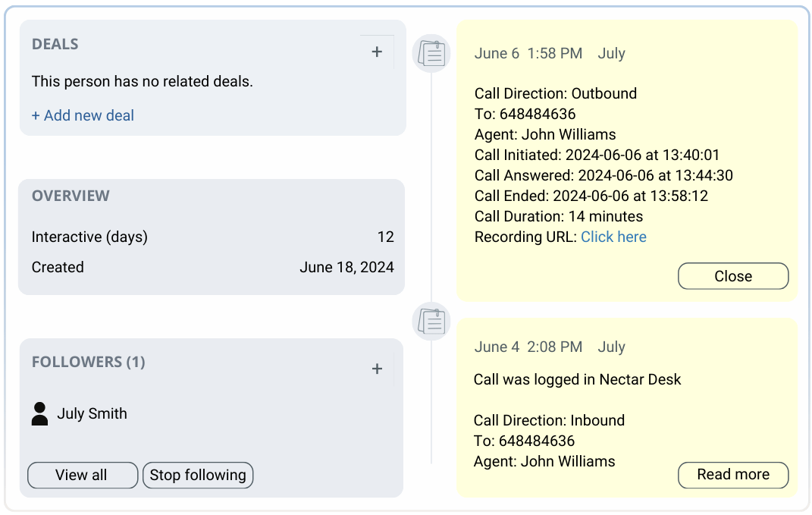The image size is (812, 515).
Task: Click the FOLLOWERS (1) heading
Action: point(89,362)
